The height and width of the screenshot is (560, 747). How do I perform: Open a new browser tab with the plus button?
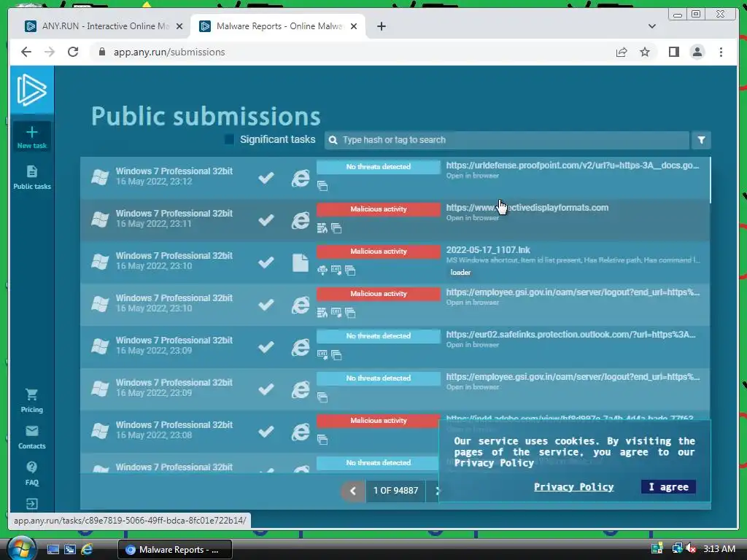381,26
